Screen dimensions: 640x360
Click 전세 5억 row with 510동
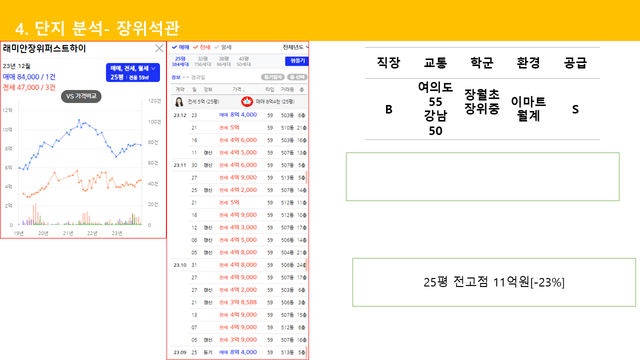[239, 128]
